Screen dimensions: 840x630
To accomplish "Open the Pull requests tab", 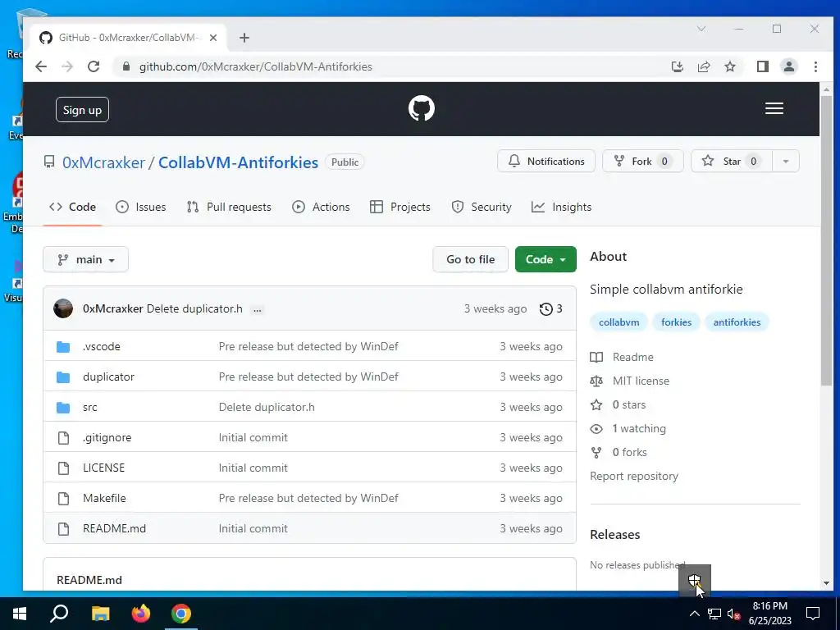I will pos(229,207).
